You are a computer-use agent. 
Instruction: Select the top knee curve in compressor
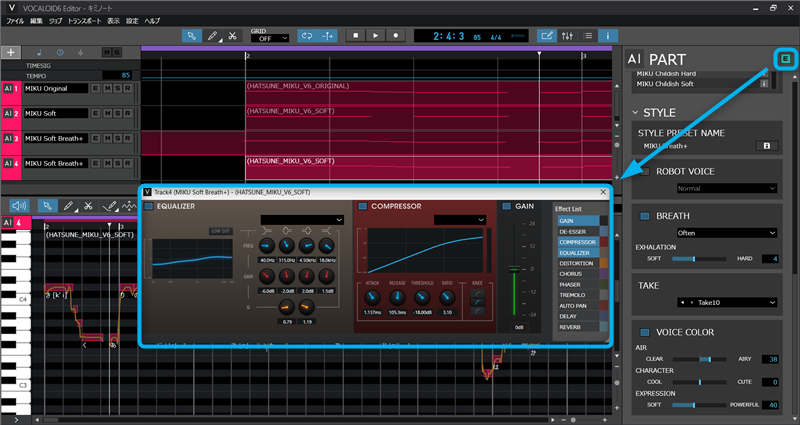pos(478,293)
